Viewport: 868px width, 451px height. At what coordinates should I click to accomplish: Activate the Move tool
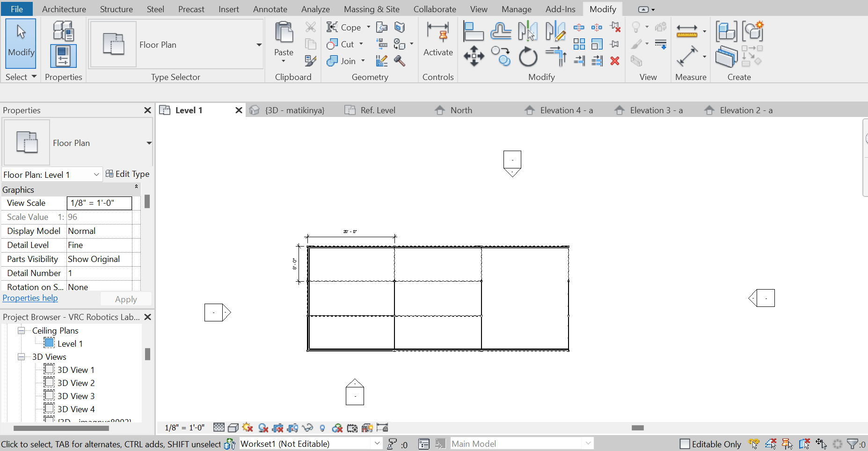pyautogui.click(x=474, y=57)
